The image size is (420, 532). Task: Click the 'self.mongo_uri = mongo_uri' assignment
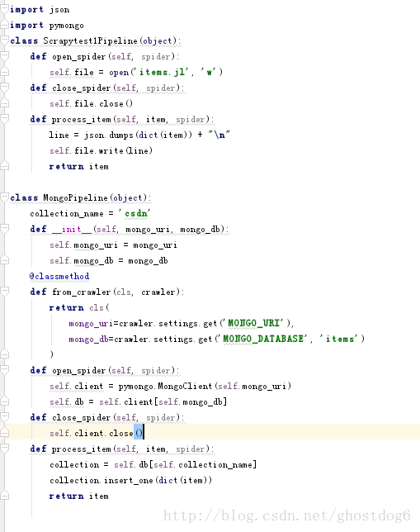click(113, 245)
